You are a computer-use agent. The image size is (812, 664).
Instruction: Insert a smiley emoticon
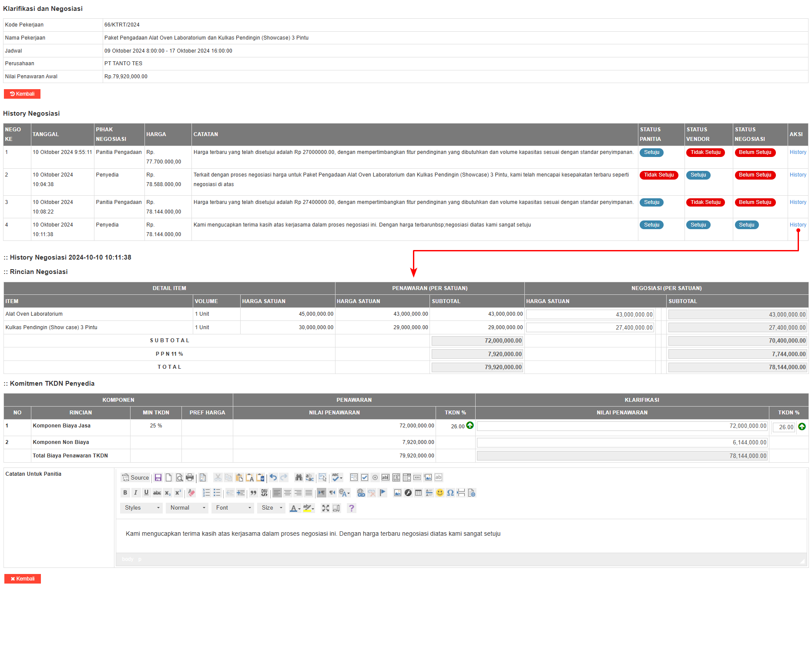click(x=440, y=493)
